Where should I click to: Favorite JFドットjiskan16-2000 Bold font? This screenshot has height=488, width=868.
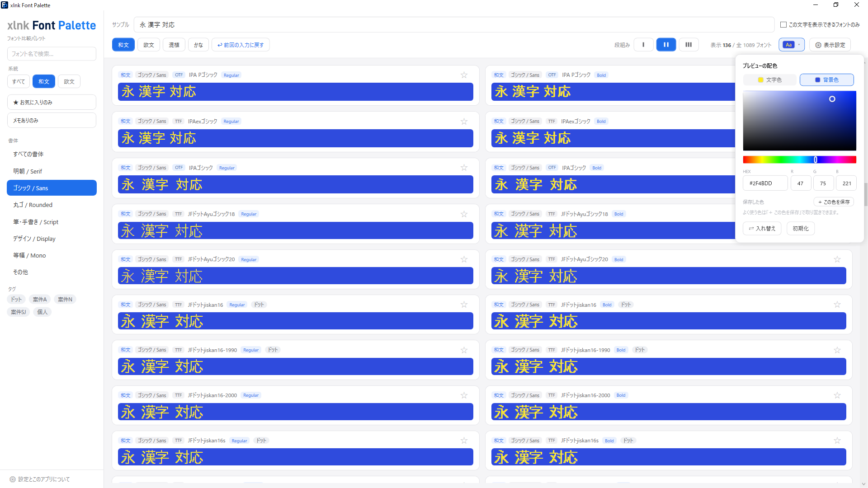pyautogui.click(x=837, y=395)
